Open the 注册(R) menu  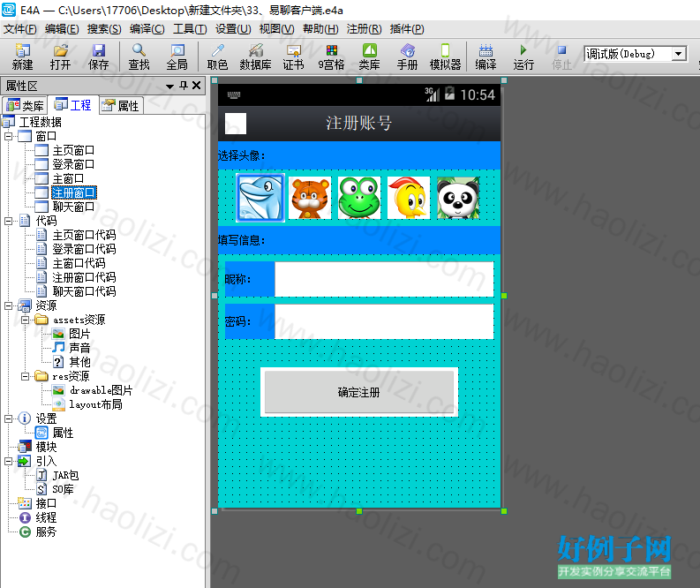click(365, 29)
